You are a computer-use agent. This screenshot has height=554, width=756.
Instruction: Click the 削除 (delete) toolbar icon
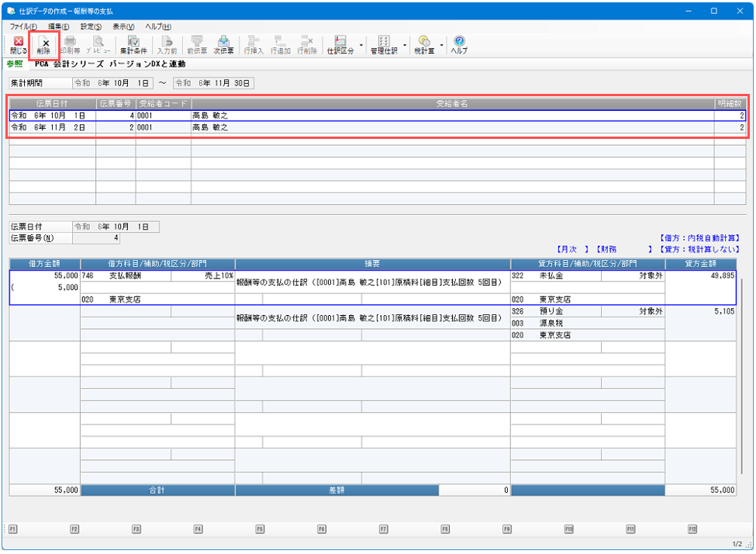click(x=43, y=45)
